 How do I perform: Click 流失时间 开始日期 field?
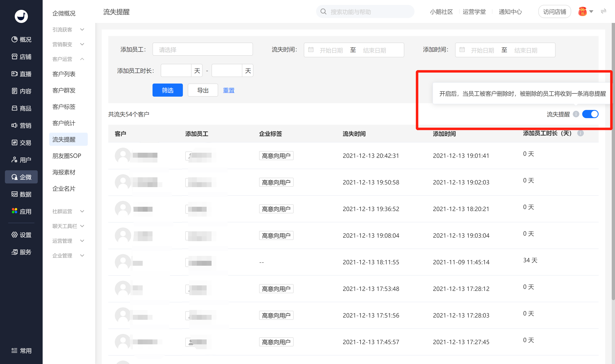coord(331,50)
